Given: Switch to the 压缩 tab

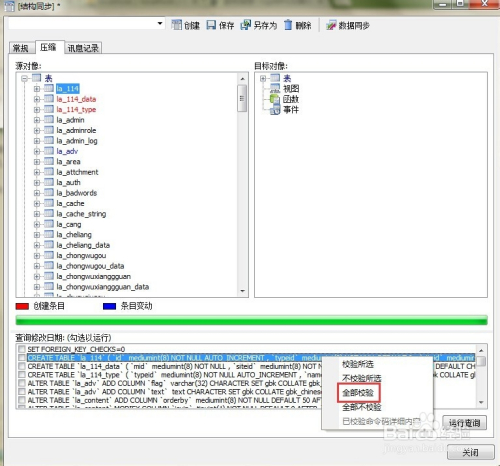Looking at the screenshot, I should [49, 47].
